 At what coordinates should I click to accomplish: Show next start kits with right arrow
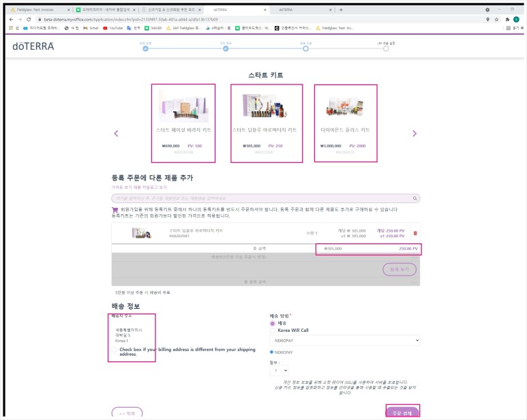(x=415, y=134)
